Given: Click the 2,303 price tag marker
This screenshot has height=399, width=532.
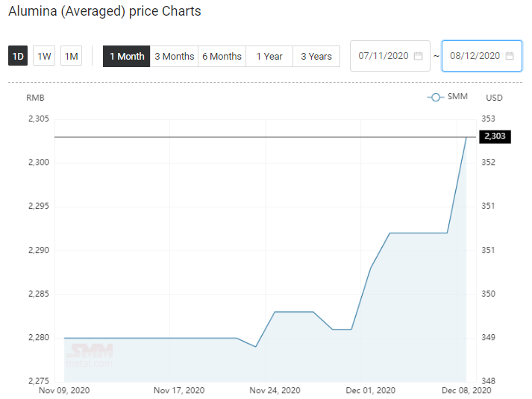Looking at the screenshot, I should (495, 136).
